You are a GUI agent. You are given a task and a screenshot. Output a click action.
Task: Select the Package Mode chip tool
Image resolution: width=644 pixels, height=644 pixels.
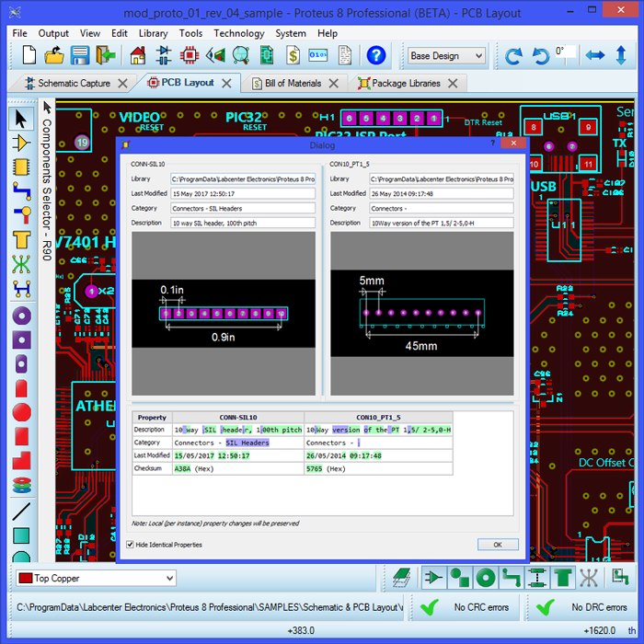pos(21,167)
